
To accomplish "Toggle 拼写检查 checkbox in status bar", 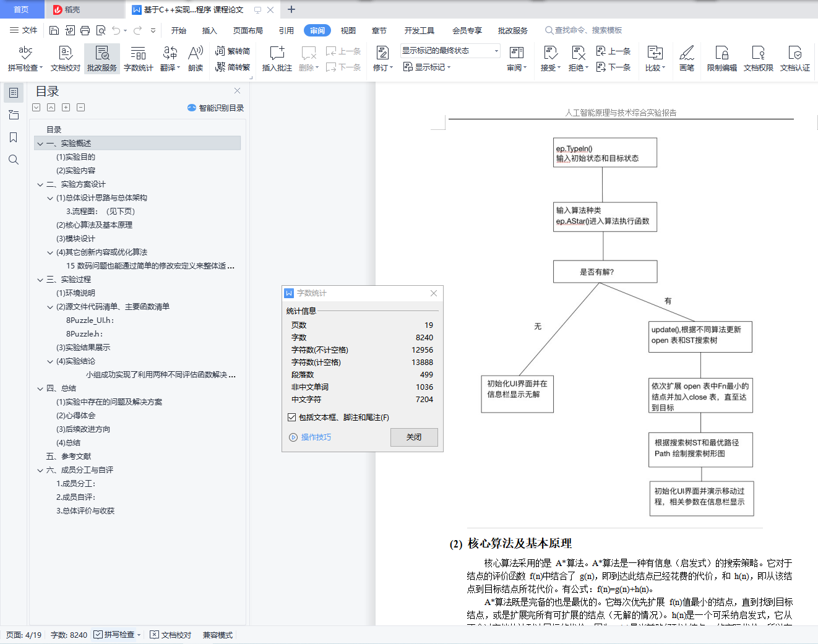I will pos(98,635).
